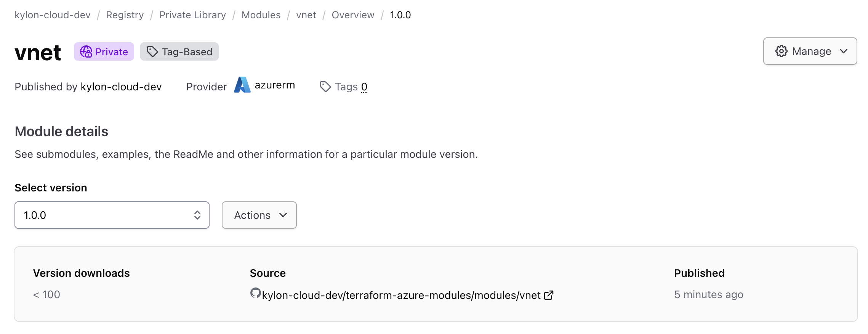Go to Modules breadcrumb

[x=261, y=15]
